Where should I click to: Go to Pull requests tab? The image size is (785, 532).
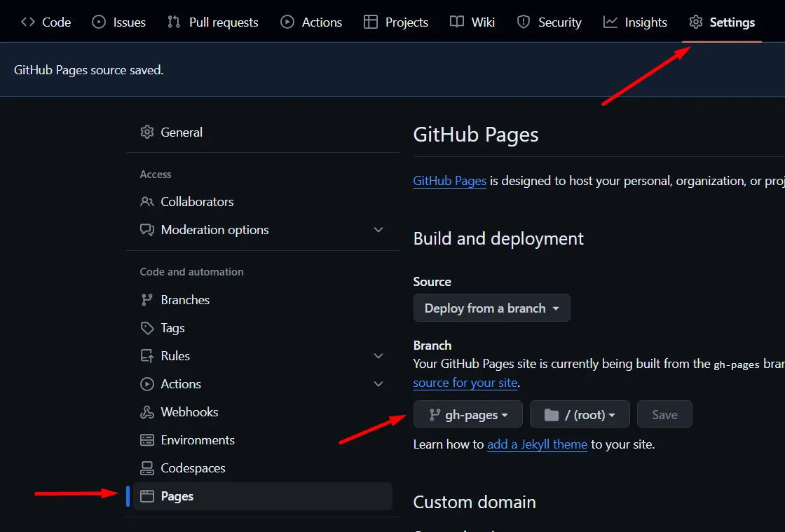tap(213, 22)
